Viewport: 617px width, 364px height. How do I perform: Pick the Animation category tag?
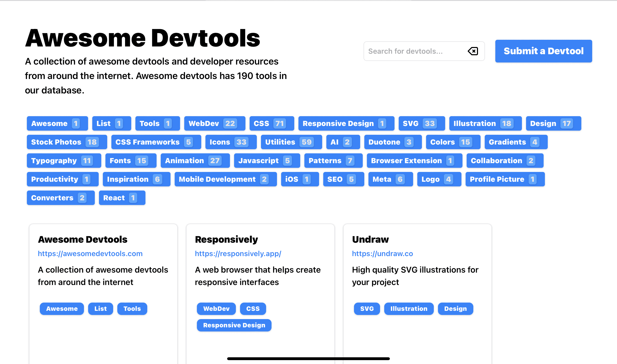(195, 161)
